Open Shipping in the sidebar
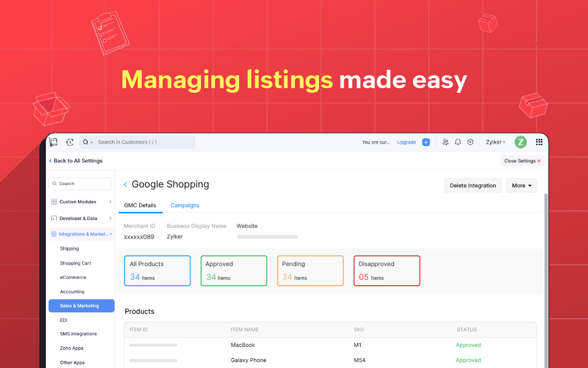 [69, 248]
